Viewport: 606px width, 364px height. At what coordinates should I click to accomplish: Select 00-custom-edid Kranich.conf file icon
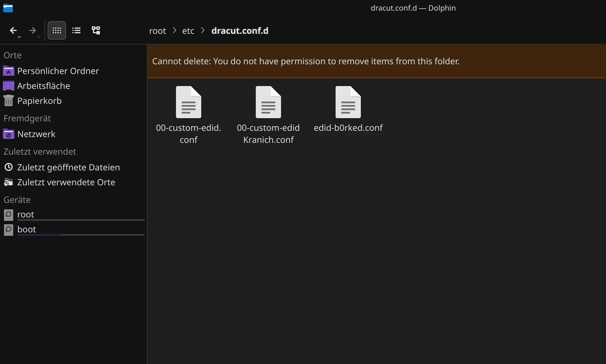(x=268, y=103)
